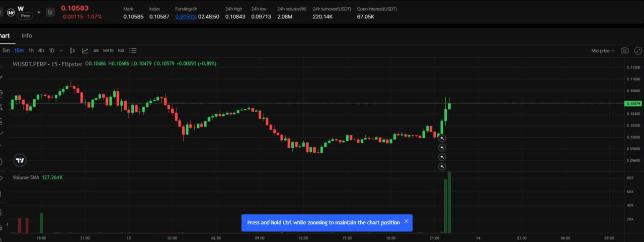Click the Open interest 67.05K value
The image size is (644, 242).
(366, 17)
